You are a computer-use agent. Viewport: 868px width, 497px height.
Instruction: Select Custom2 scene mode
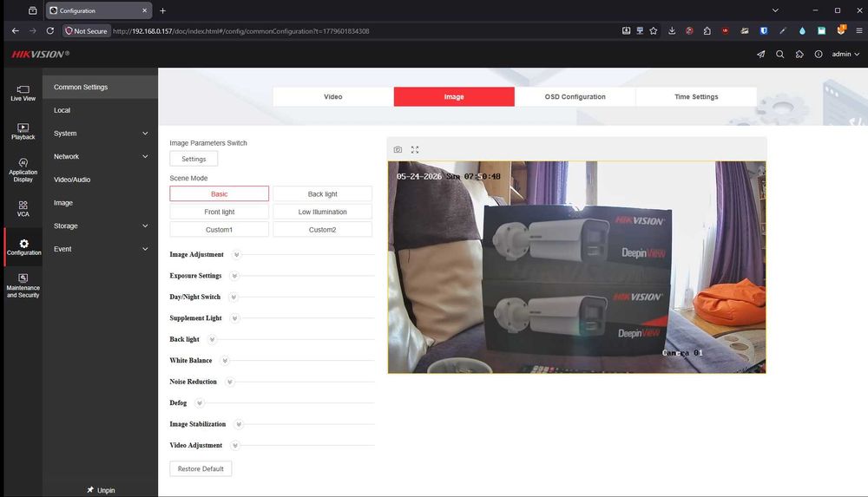point(322,229)
